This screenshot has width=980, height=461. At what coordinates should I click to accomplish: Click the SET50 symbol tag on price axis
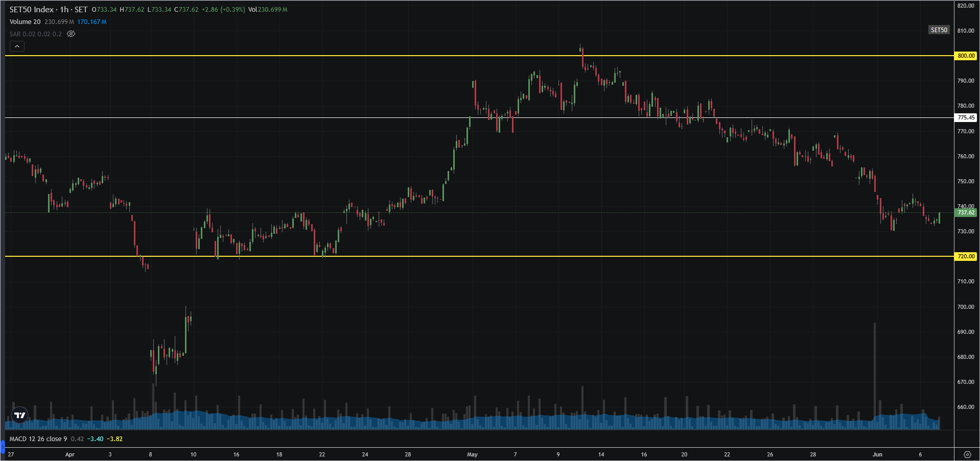tap(939, 30)
